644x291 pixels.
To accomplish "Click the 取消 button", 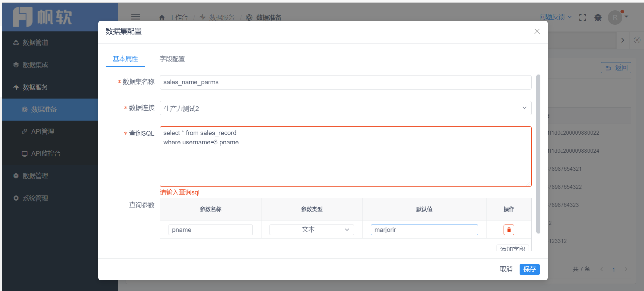I will pos(506,269).
